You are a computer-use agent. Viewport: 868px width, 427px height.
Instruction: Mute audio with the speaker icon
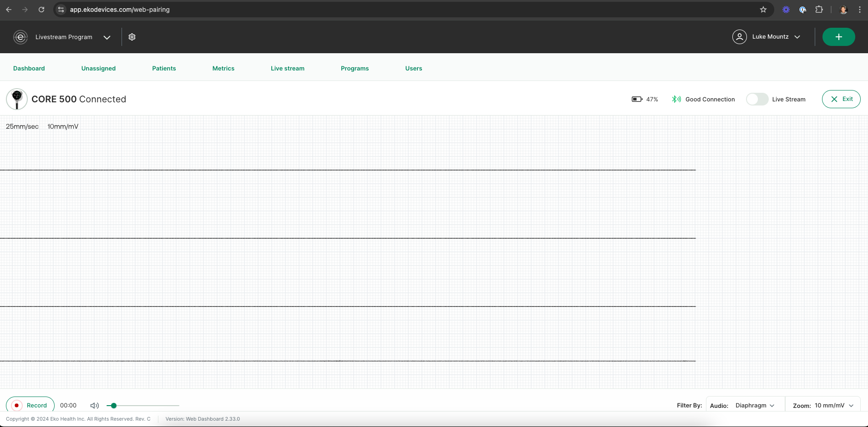[x=94, y=405]
